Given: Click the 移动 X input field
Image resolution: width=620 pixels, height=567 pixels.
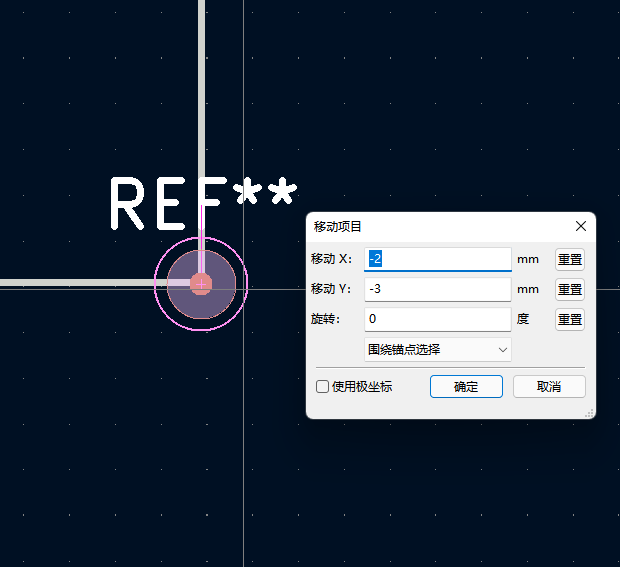Looking at the screenshot, I should tap(438, 259).
